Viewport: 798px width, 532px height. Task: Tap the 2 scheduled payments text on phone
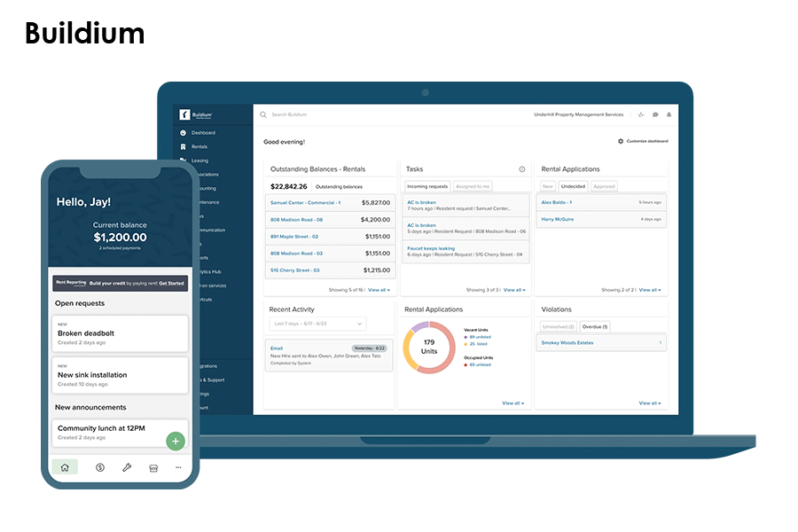[120, 248]
